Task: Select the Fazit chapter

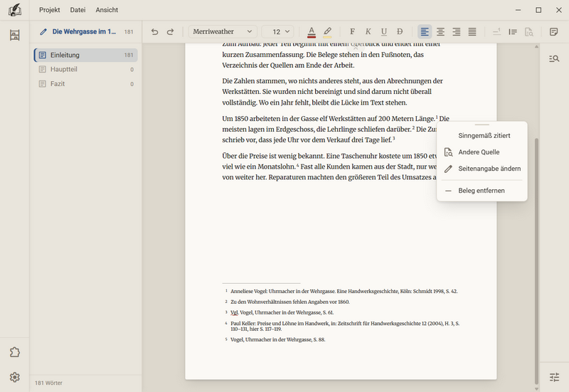Action: click(x=86, y=84)
